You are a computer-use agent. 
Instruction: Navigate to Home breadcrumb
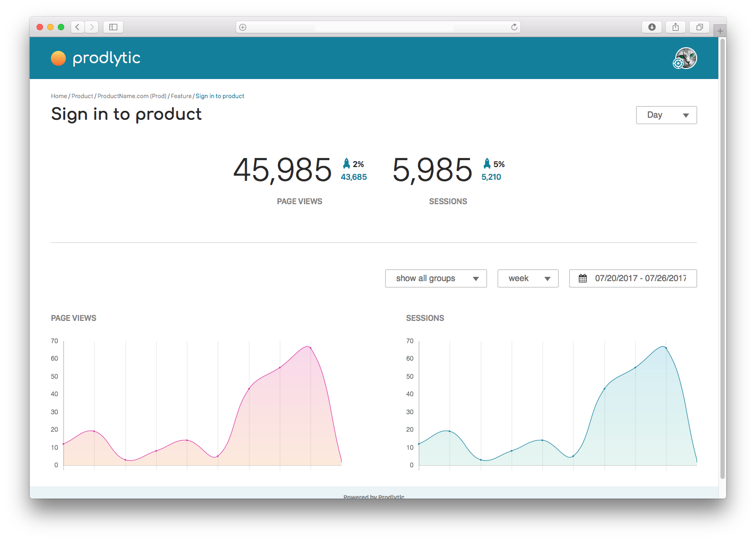tap(59, 96)
